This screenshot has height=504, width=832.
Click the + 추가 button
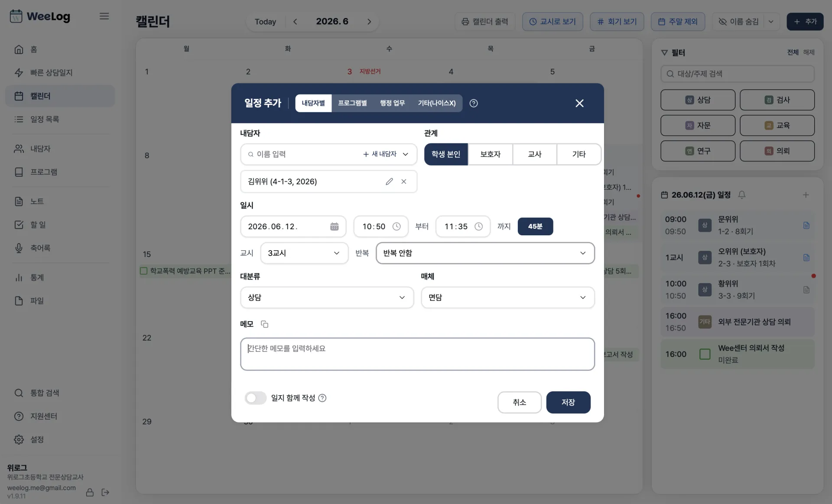805,22
